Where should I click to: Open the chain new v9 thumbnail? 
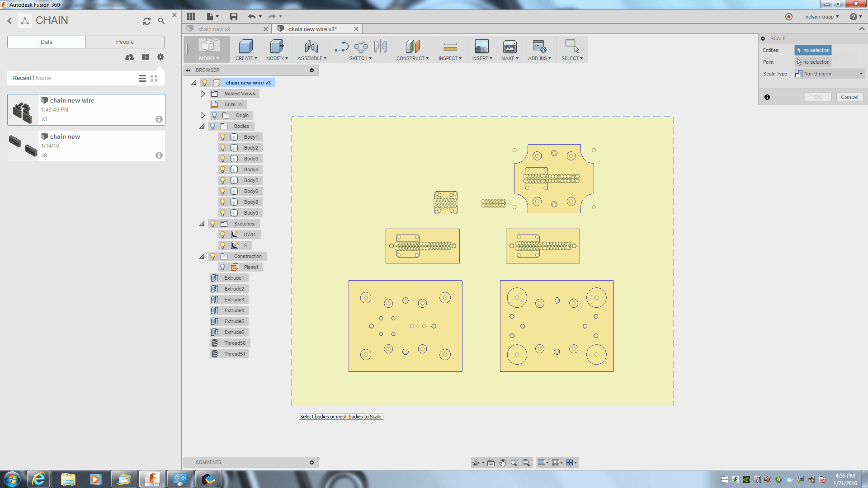click(x=23, y=146)
